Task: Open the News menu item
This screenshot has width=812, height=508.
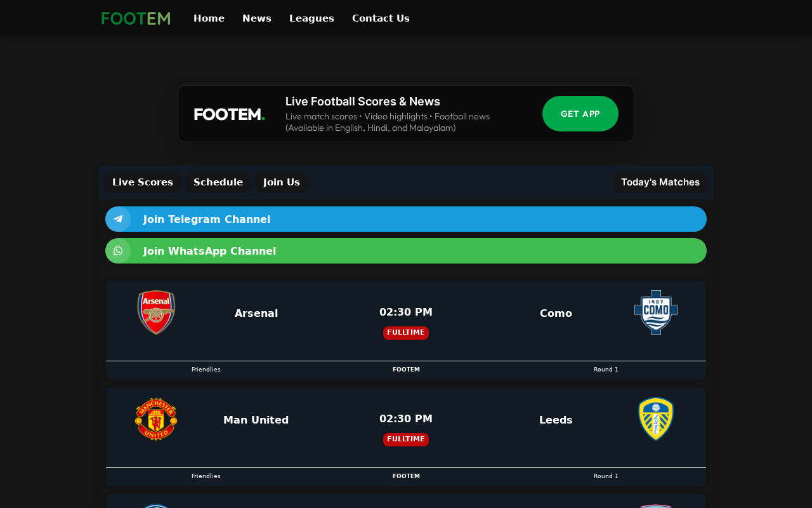Action: pyautogui.click(x=257, y=18)
